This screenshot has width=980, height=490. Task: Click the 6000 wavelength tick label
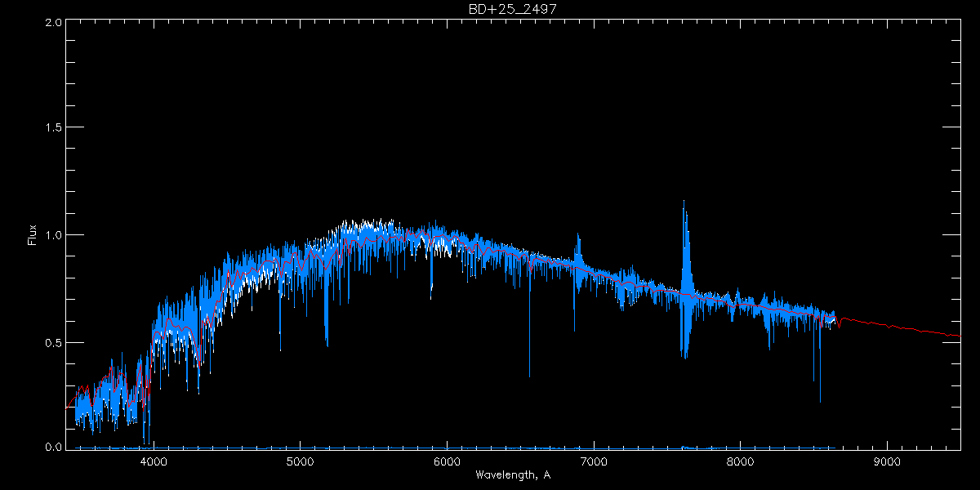[447, 461]
